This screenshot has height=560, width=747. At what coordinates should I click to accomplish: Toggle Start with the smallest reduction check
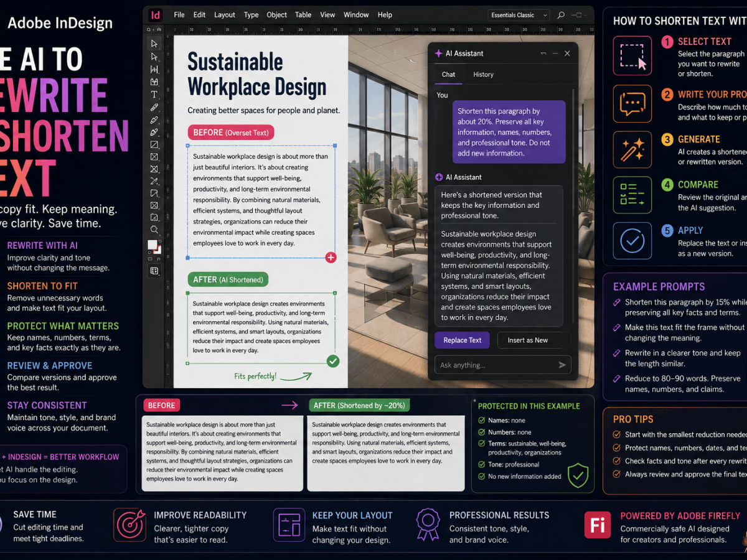617,434
